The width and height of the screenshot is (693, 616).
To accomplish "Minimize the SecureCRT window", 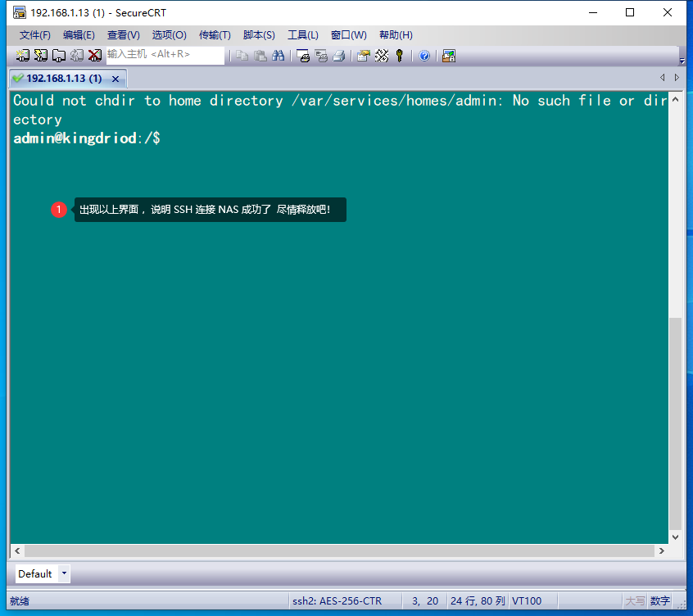I will (593, 12).
